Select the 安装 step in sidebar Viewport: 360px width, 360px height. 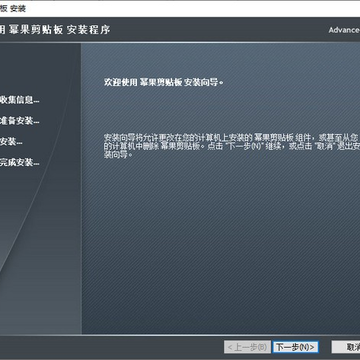coord(11,142)
